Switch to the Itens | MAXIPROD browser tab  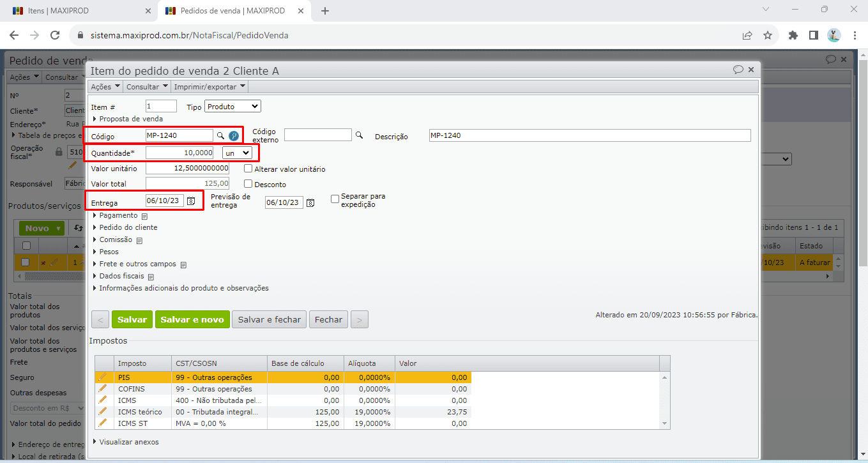[80, 11]
